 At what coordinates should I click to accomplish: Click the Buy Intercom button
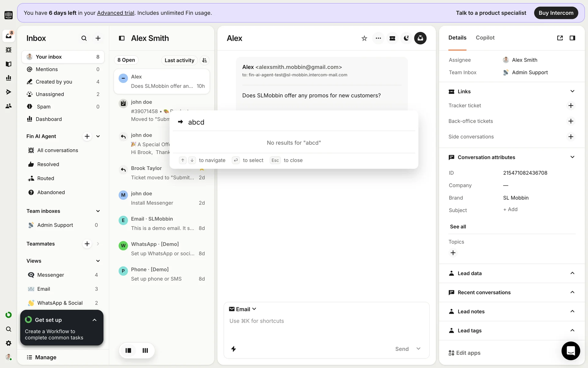point(556,13)
